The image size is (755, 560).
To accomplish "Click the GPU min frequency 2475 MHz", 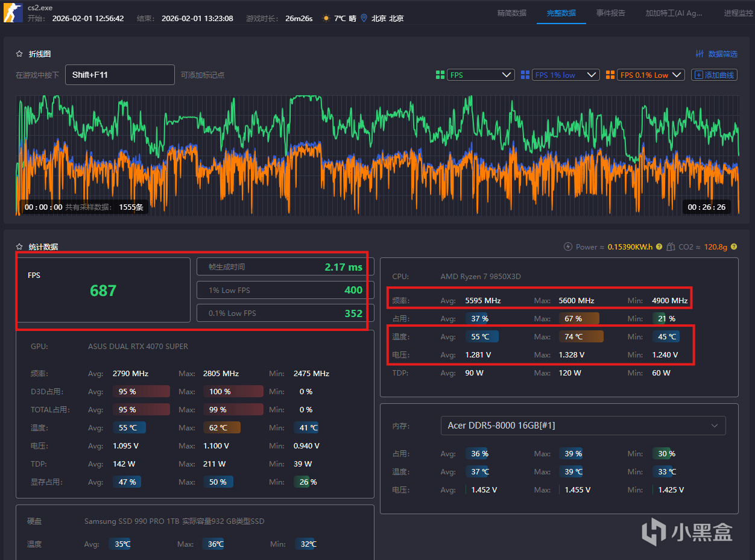I will point(311,373).
